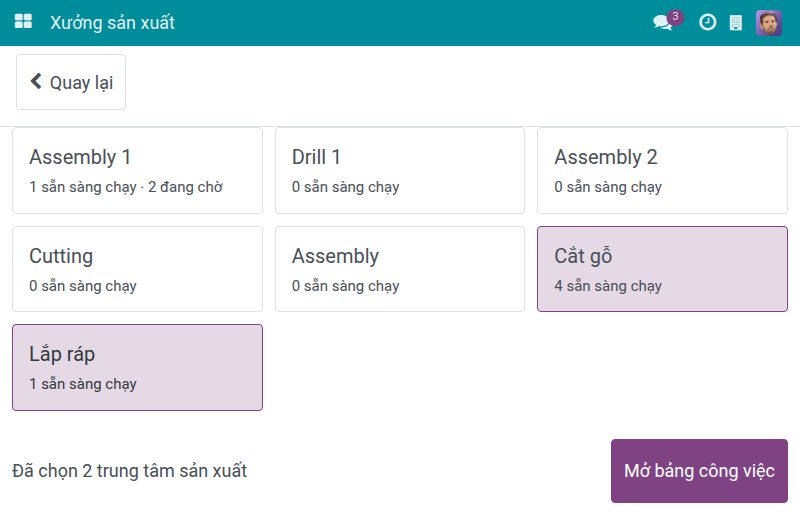Deselect the Lắp ráp work center

pyautogui.click(x=137, y=367)
